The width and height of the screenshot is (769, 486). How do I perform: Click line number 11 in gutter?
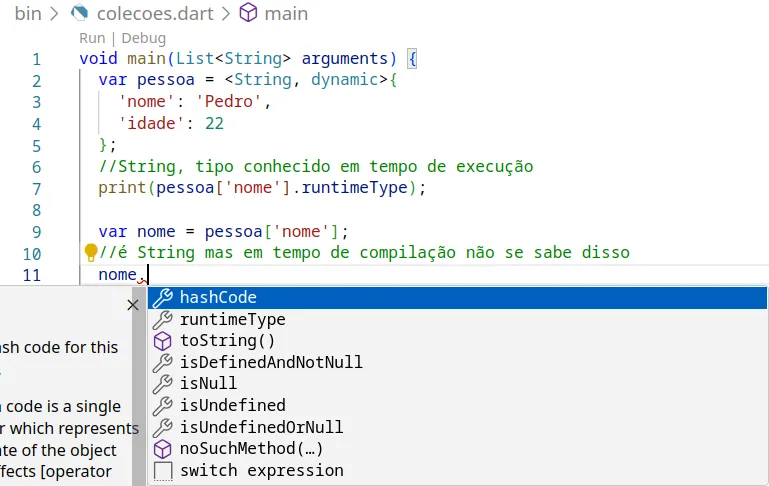click(x=32, y=275)
